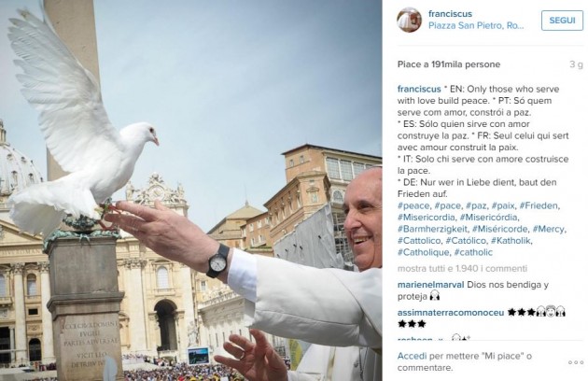Click the dove photo of the post
Image resolution: width=588 pixels, height=381 pixels.
[x=191, y=190]
